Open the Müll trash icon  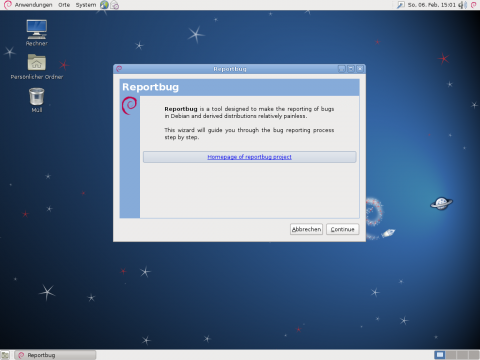37,100
